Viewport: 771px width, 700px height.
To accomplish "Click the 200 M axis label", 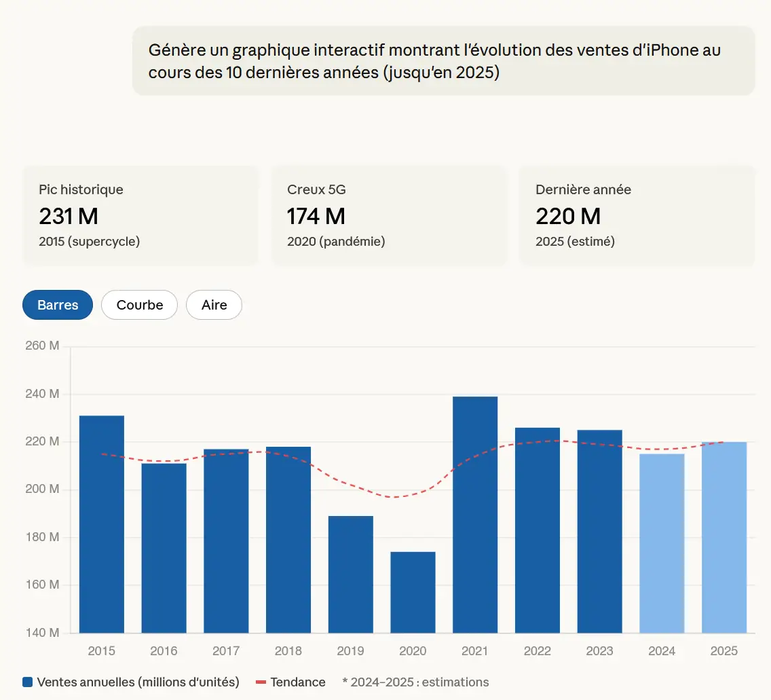I will pos(42,489).
